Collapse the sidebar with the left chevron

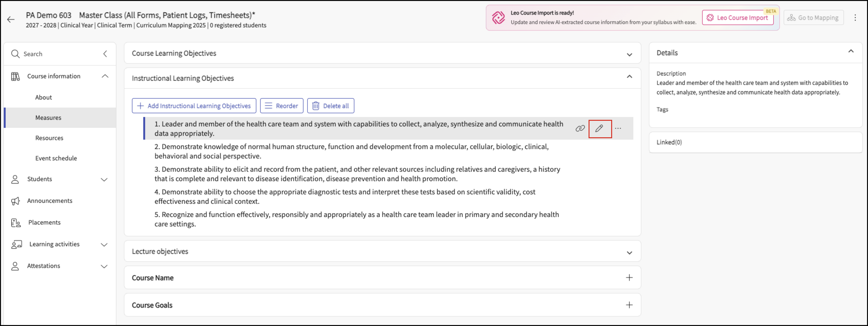(105, 54)
